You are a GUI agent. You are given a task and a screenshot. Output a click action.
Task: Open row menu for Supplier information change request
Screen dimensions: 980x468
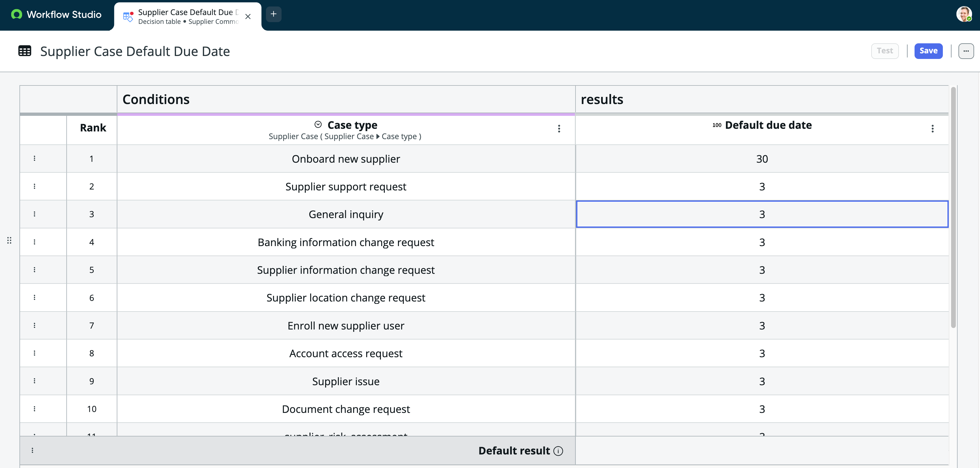[34, 270]
